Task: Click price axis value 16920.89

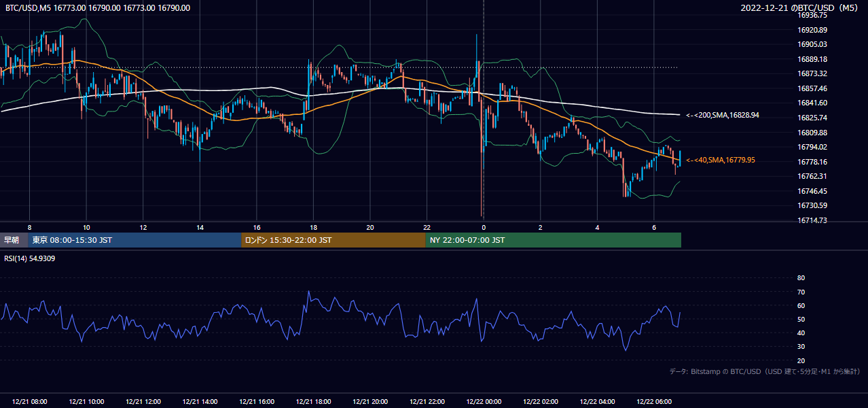Action: point(812,30)
